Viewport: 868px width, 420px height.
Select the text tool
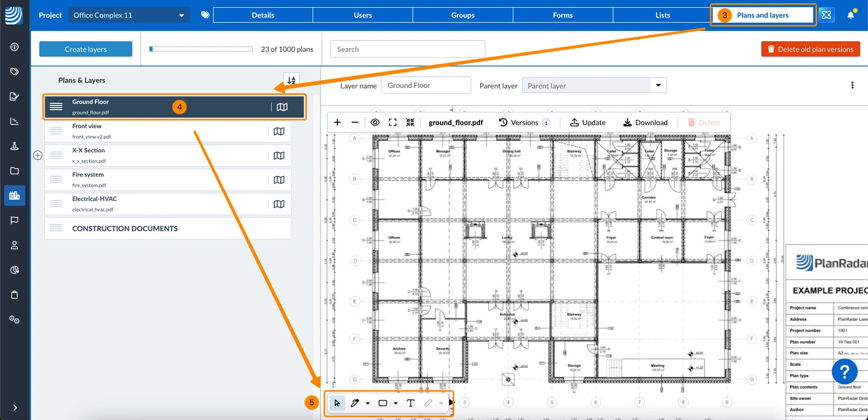(411, 403)
